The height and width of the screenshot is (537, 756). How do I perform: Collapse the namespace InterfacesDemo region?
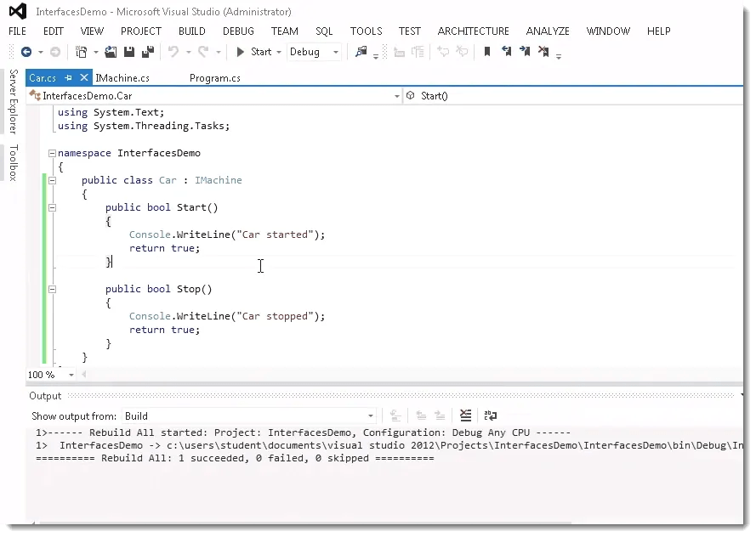pyautogui.click(x=51, y=153)
